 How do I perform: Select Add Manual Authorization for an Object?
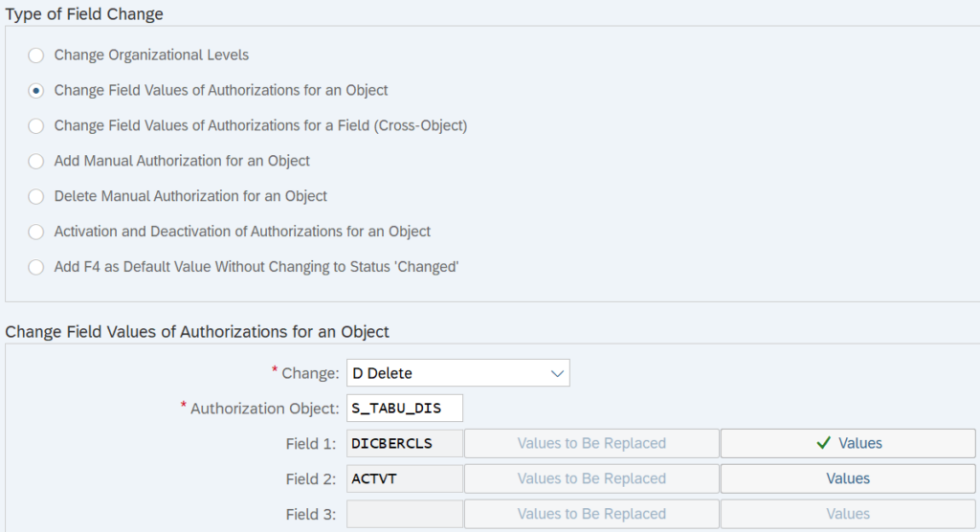pyautogui.click(x=36, y=161)
